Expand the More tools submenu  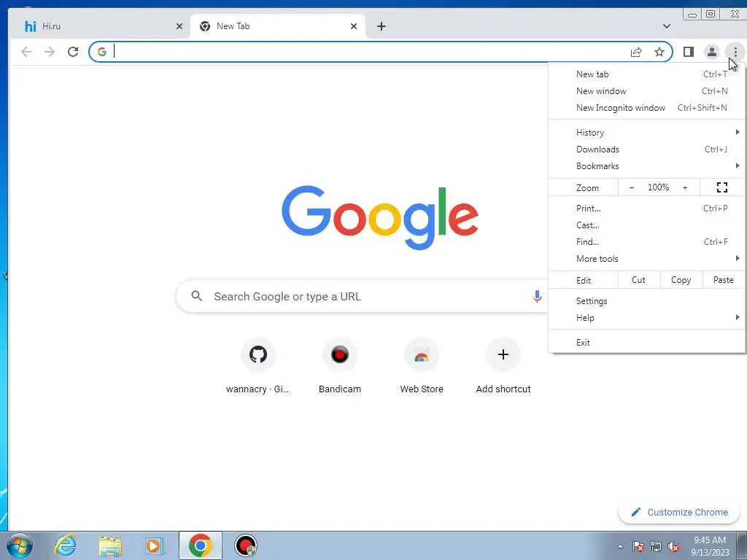click(647, 259)
